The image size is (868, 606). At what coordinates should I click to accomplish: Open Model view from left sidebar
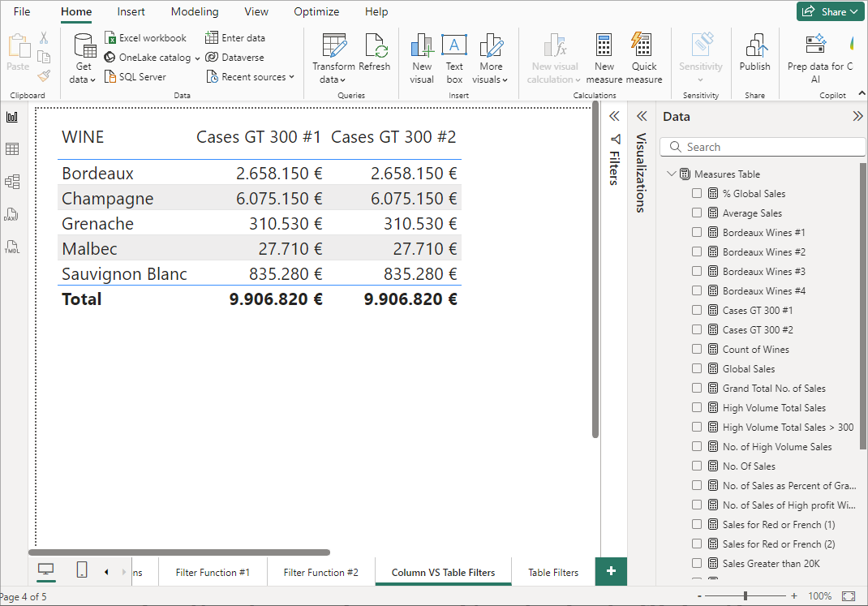[x=12, y=182]
